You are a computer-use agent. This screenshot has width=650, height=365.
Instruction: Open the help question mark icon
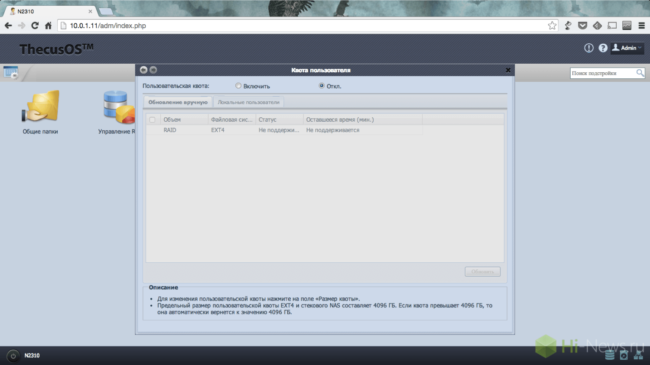[603, 48]
